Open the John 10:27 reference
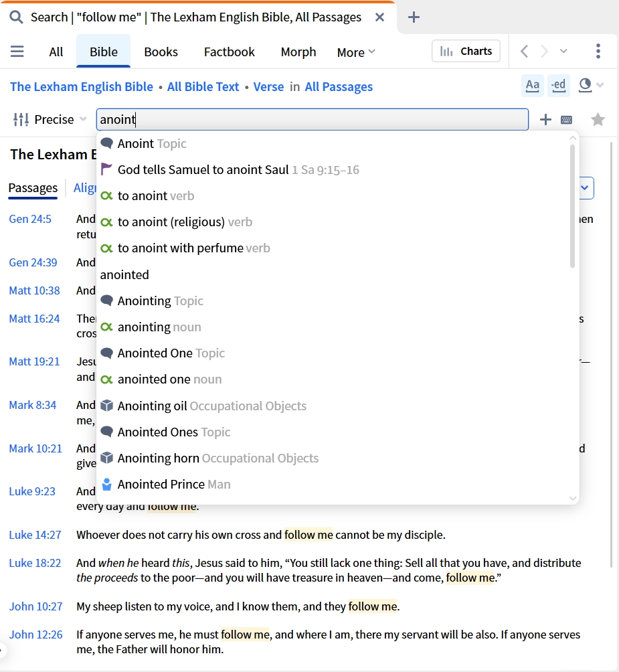Image resolution: width=619 pixels, height=672 pixels. [x=36, y=606]
